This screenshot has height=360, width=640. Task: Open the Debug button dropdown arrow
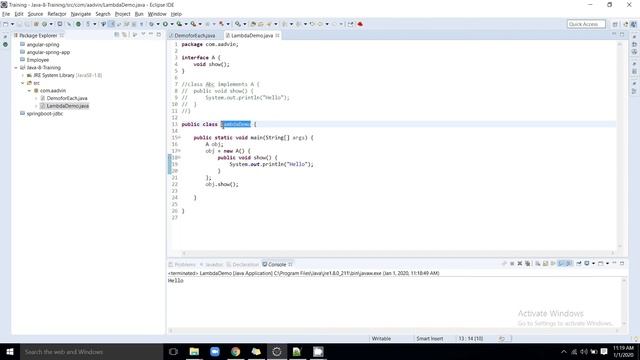pos(158,24)
